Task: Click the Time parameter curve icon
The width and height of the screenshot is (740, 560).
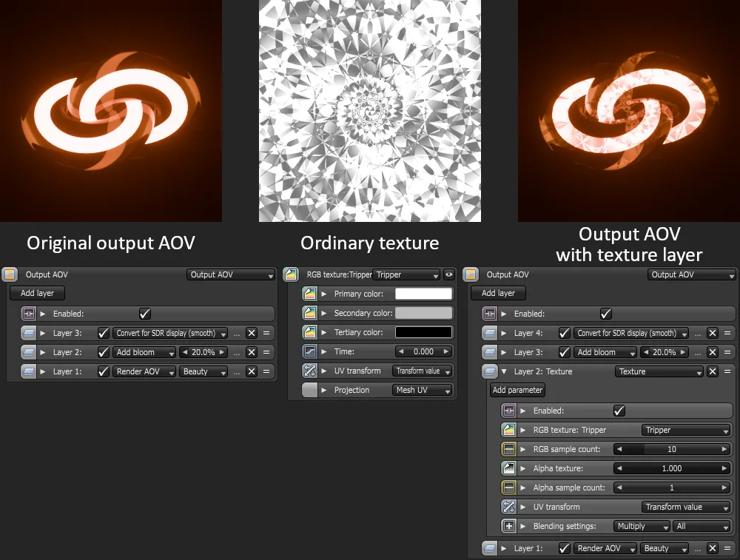Action: point(310,351)
